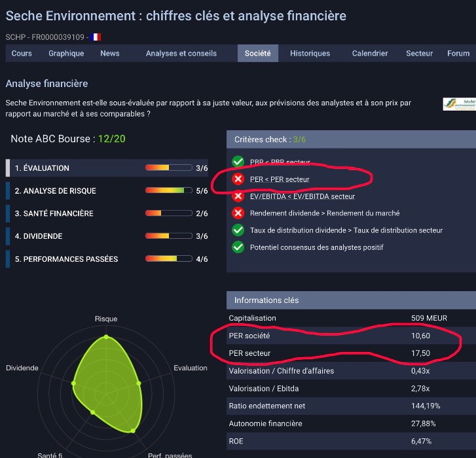
Task: Select the Analyses et conseils tab
Action: [x=181, y=54]
